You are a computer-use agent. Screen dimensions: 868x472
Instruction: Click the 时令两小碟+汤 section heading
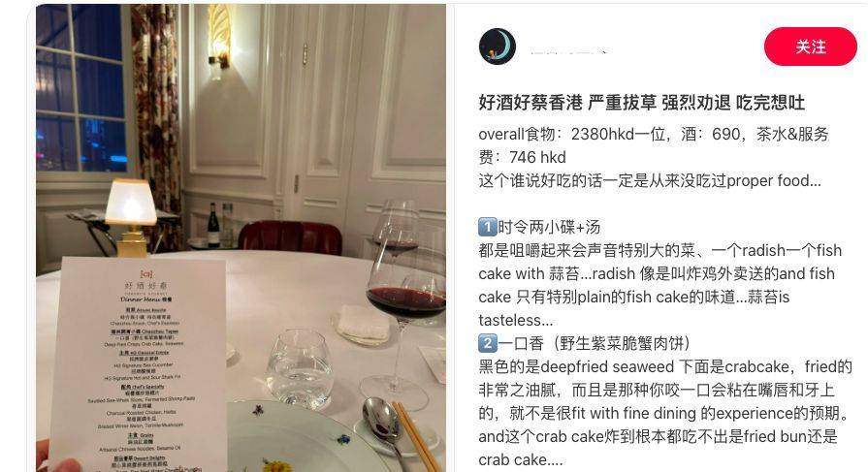(x=549, y=227)
